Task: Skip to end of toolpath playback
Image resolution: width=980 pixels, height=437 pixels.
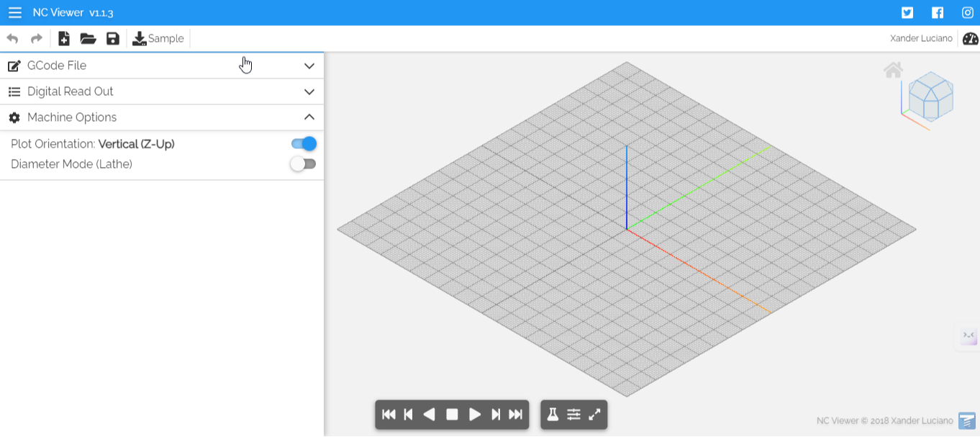Action: click(x=516, y=415)
